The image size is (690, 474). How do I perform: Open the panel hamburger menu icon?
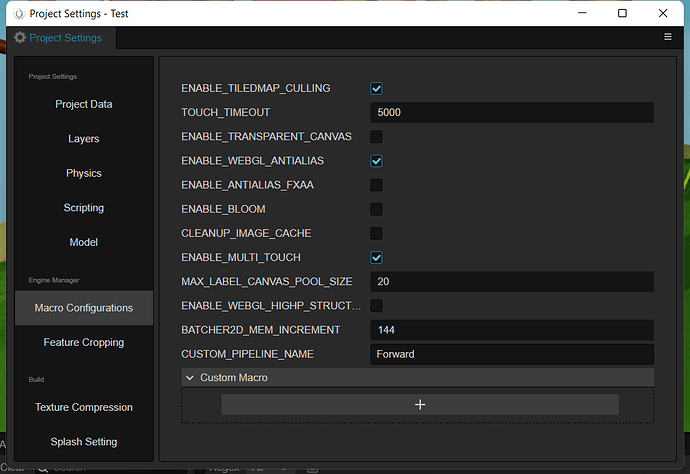(668, 37)
